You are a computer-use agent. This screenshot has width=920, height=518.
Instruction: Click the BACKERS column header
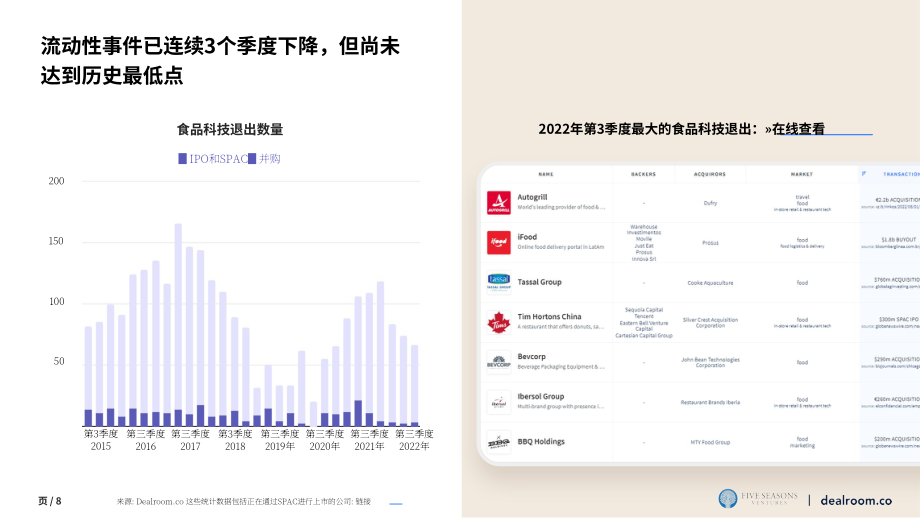644,174
